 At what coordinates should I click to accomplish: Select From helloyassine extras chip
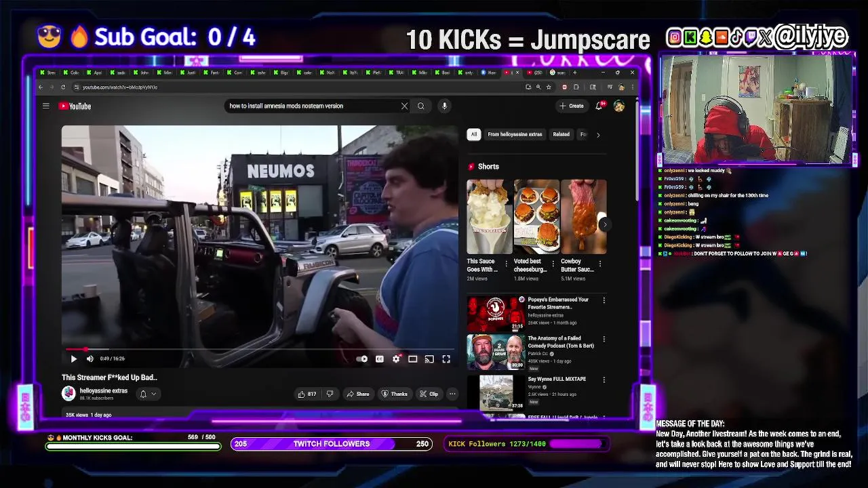[515, 134]
